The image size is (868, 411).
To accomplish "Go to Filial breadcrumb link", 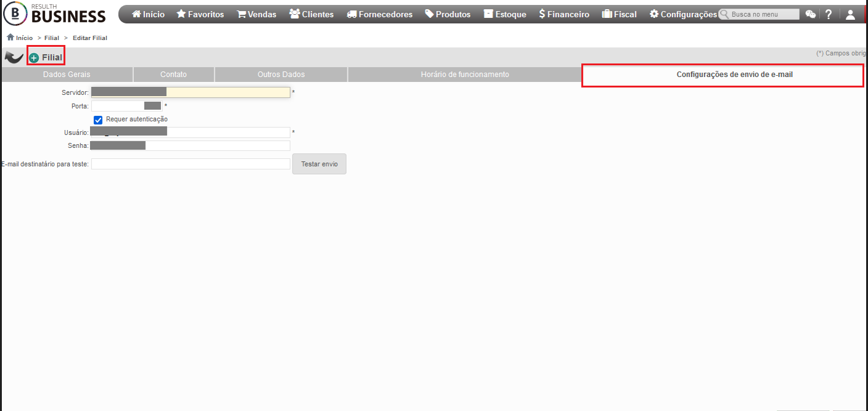I will point(52,38).
